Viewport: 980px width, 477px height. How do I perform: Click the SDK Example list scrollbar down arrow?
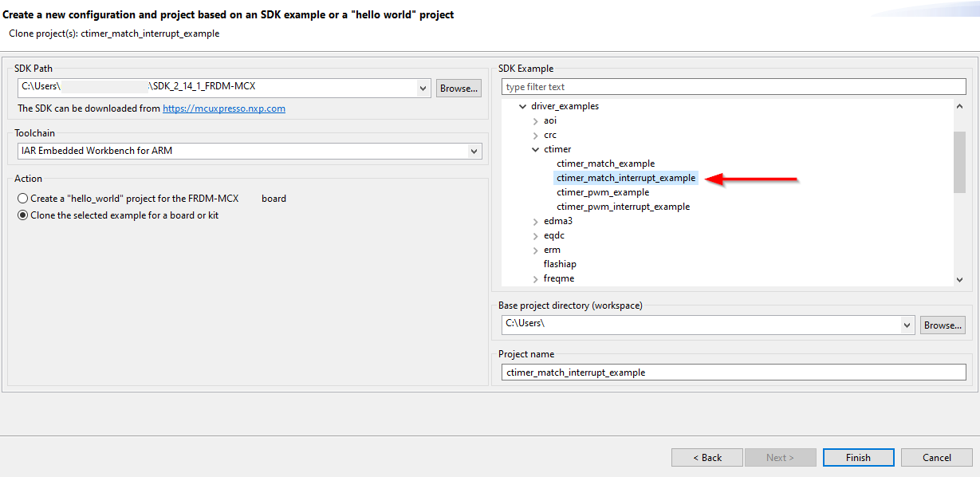[x=959, y=279]
